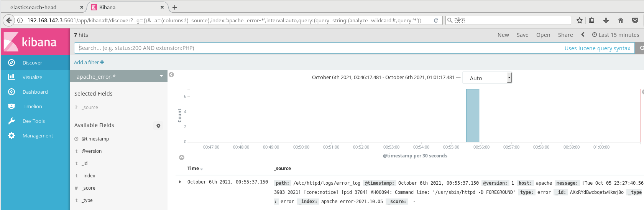Open Timelion mask icon
Screen dimensions: 644x210
pyautogui.click(x=11, y=106)
